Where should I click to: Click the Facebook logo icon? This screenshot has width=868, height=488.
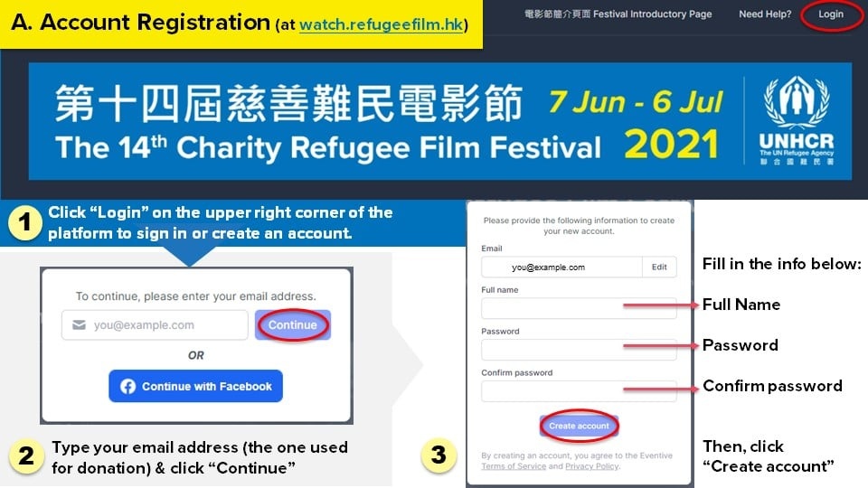click(x=127, y=386)
